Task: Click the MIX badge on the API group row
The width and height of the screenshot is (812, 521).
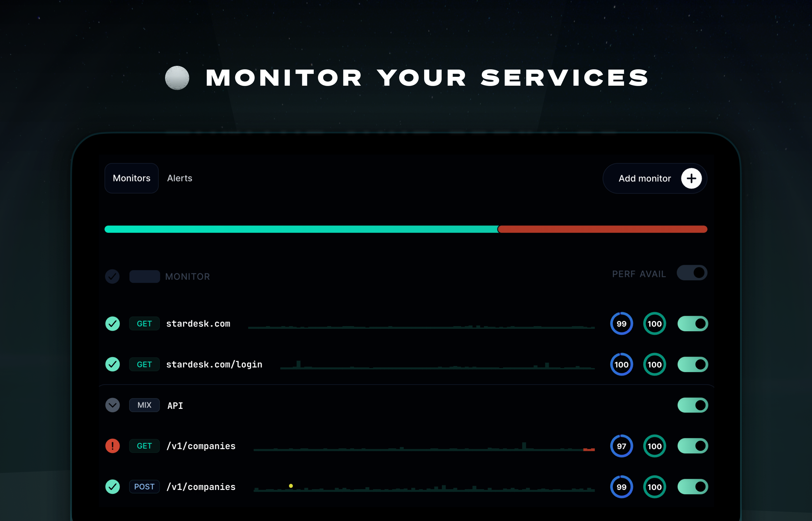Action: tap(144, 405)
